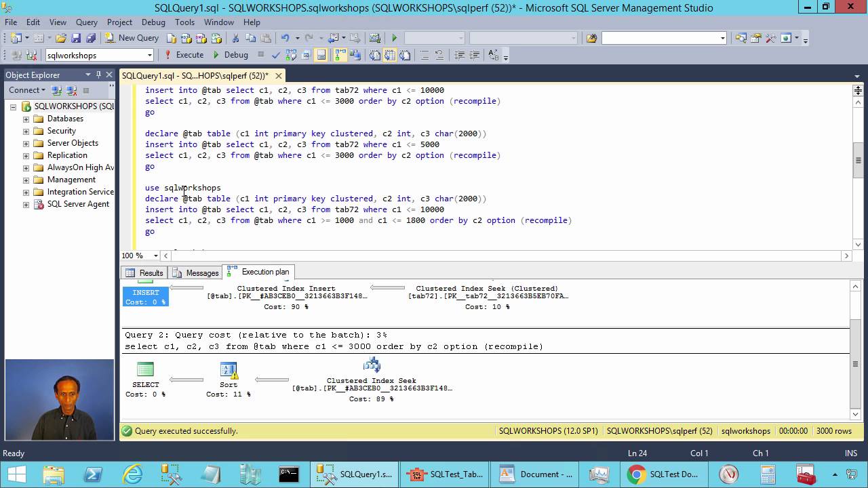Switch to the Execution plan tab
Viewport: 868px width, 488px height.
[258, 272]
